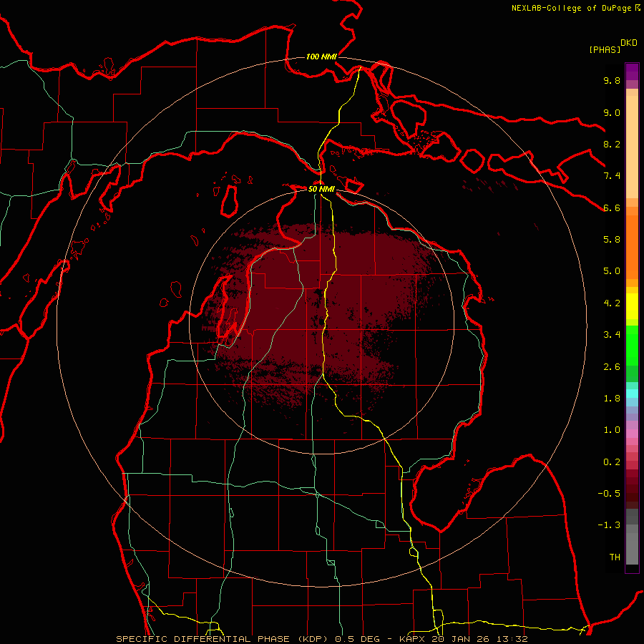644x644 pixels.
Task: Click the 1.0 value on the color scale
Action: pos(612,430)
